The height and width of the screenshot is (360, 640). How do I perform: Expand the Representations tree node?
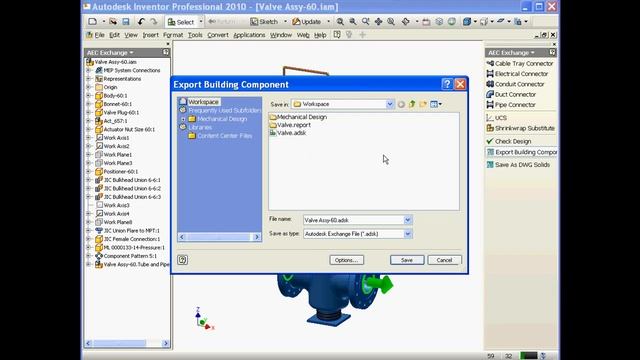click(89, 79)
